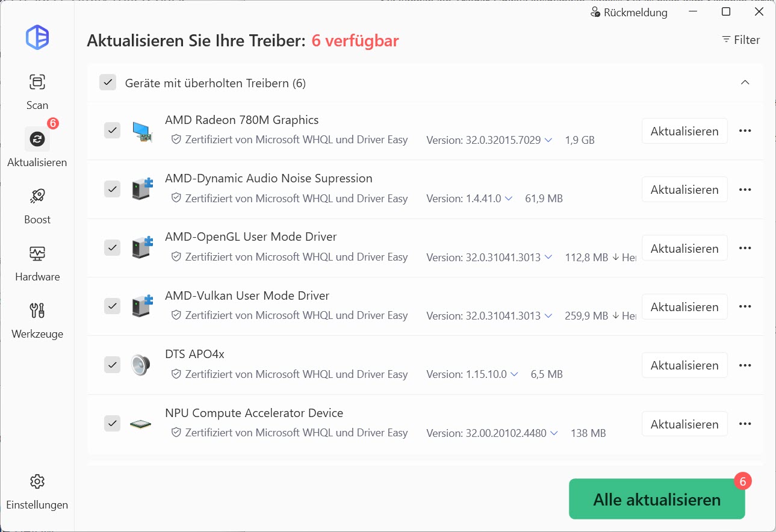
Task: Open the Werkzeuge tools section
Action: click(37, 320)
